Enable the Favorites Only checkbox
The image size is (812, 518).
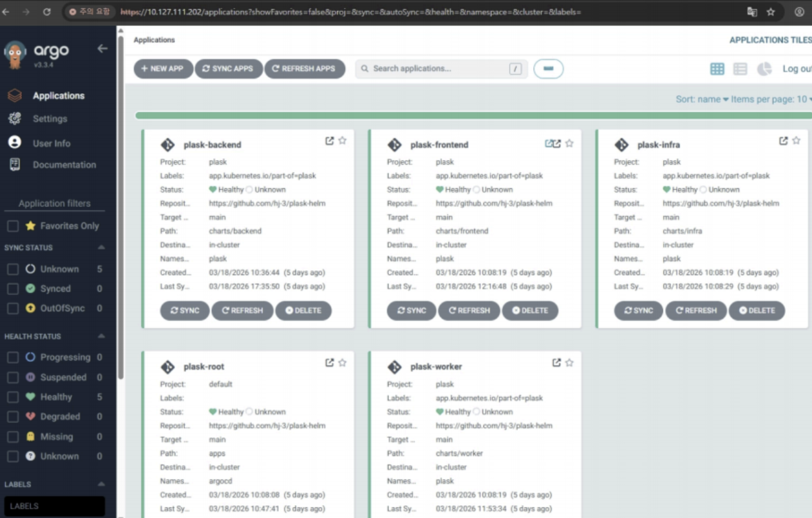(x=12, y=226)
